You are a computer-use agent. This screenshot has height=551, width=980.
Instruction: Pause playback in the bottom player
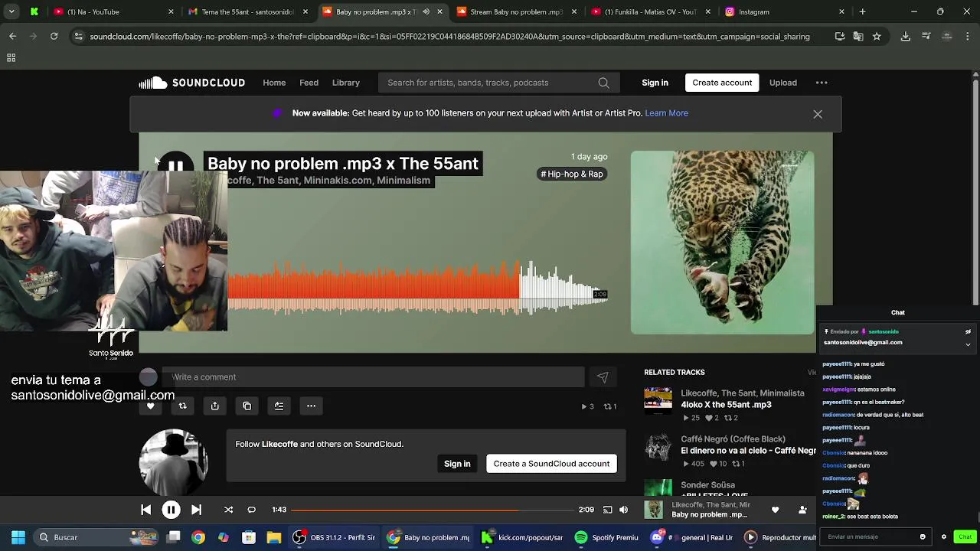[x=171, y=510]
